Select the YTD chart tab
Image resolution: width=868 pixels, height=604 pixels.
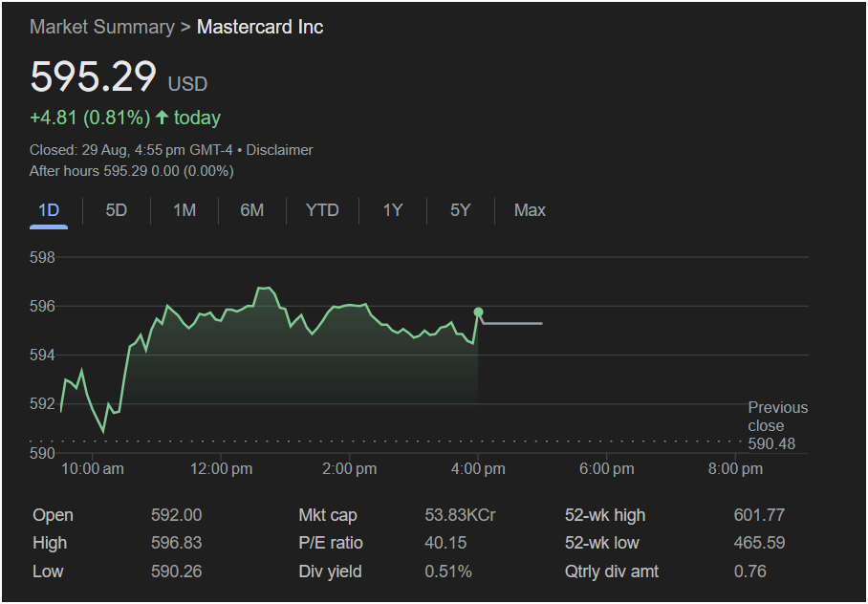pos(322,210)
